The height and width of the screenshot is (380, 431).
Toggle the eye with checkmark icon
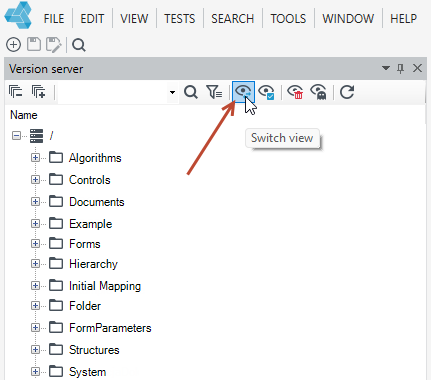(x=267, y=92)
